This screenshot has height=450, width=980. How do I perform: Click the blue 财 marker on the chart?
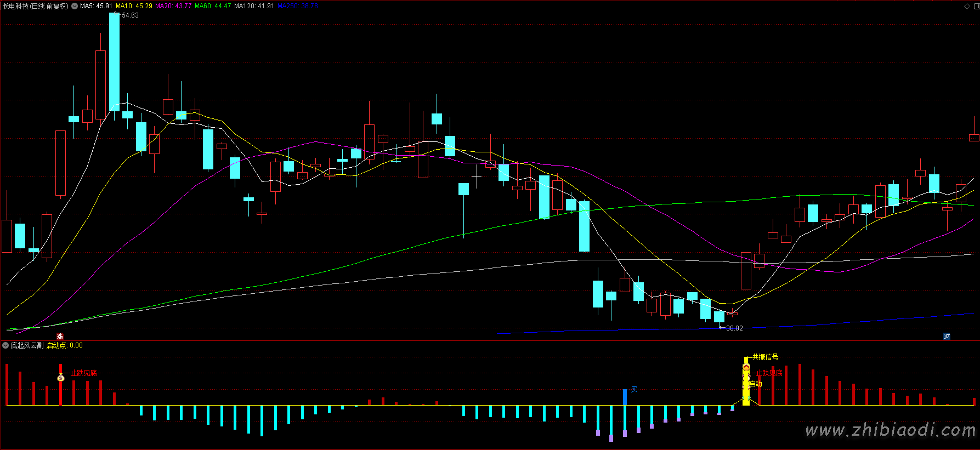pos(947,337)
